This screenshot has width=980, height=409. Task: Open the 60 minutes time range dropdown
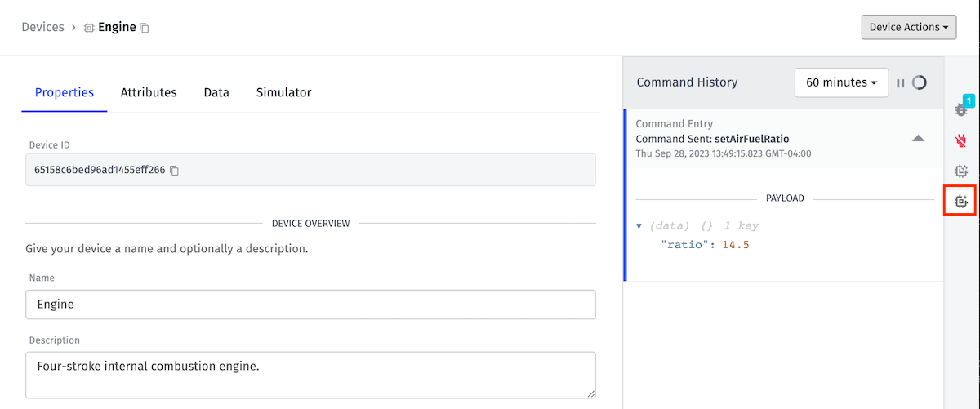coord(841,82)
